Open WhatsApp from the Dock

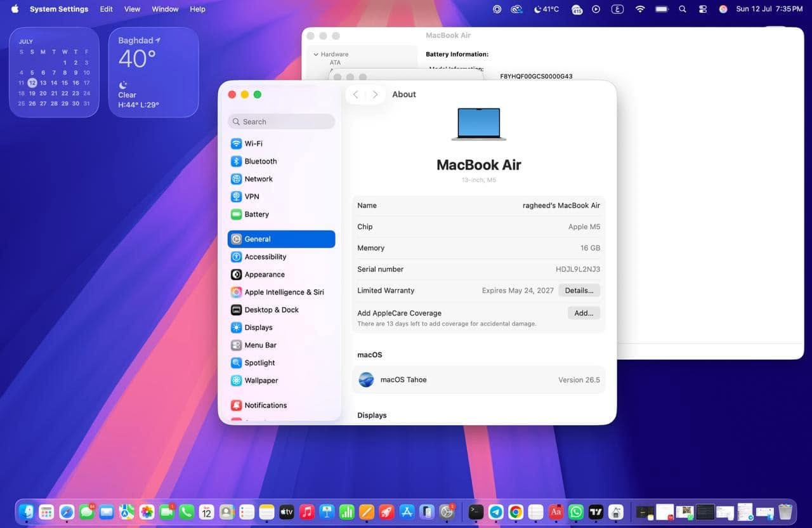click(576, 512)
